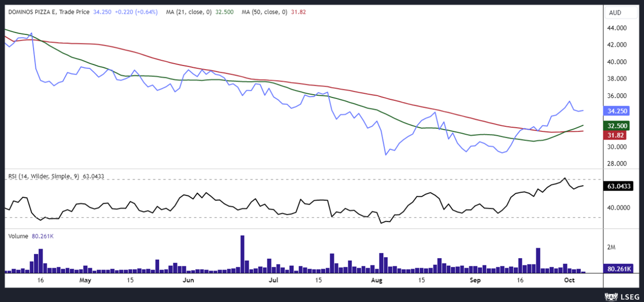
Task: Click the DOMINOS PIZZA E, Trade Price legend
Action: click(48, 12)
